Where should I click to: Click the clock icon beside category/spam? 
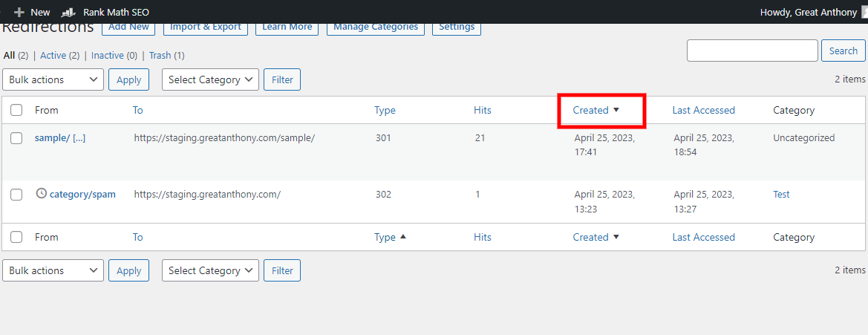click(x=42, y=194)
